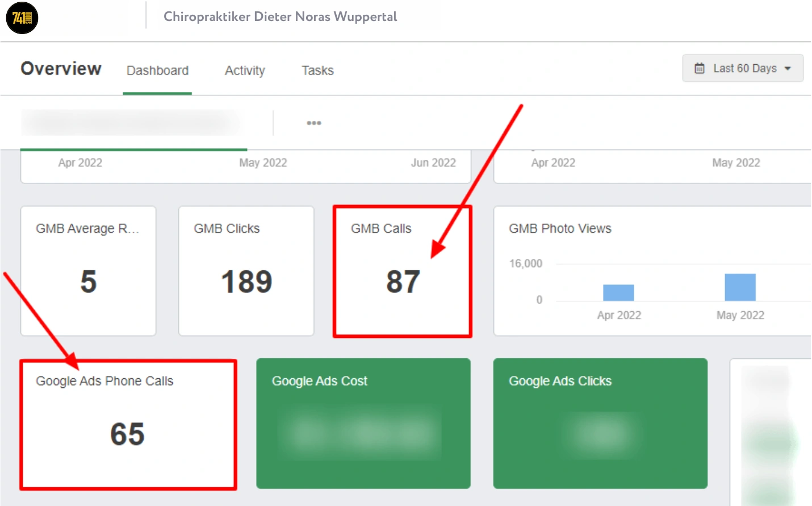Click the Jun 2022 axis label

click(x=433, y=163)
